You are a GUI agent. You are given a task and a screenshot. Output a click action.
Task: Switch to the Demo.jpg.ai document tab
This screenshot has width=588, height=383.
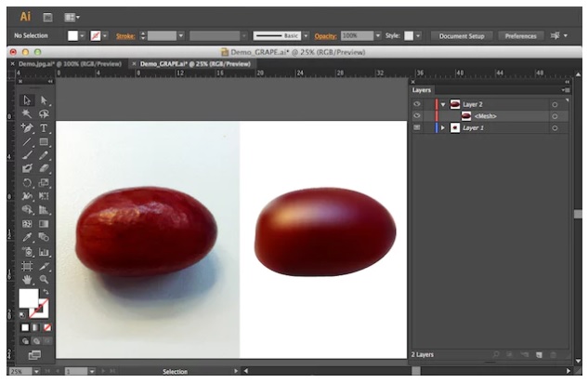pos(70,64)
